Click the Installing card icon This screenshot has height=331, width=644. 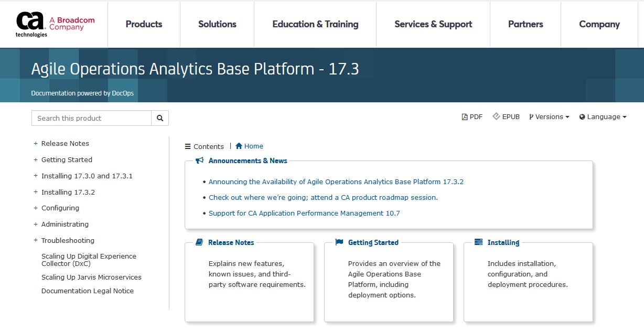(478, 242)
